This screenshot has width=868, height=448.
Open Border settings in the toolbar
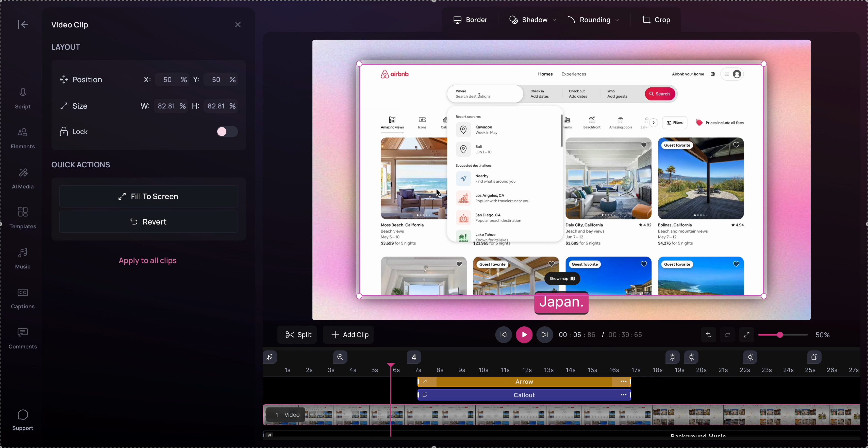pos(470,20)
